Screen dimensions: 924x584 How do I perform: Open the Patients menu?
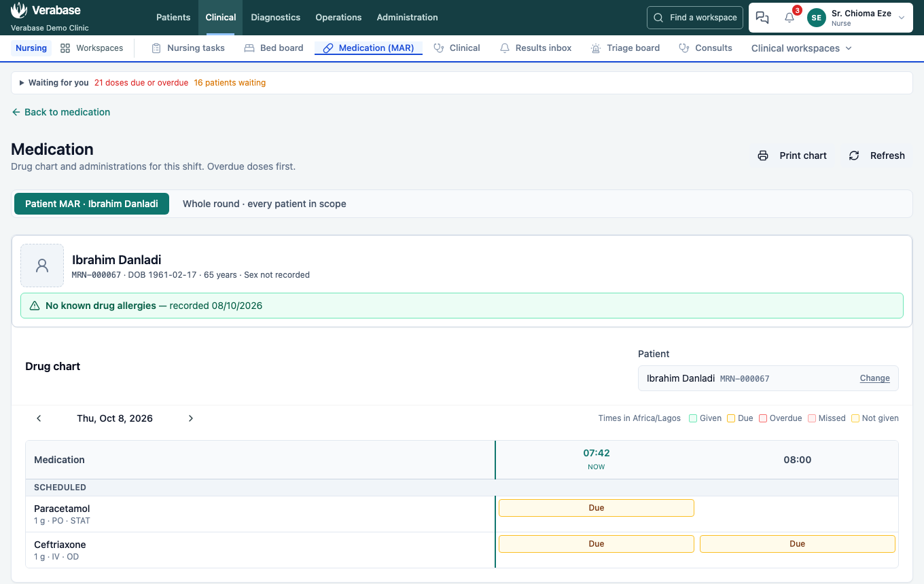[173, 18]
